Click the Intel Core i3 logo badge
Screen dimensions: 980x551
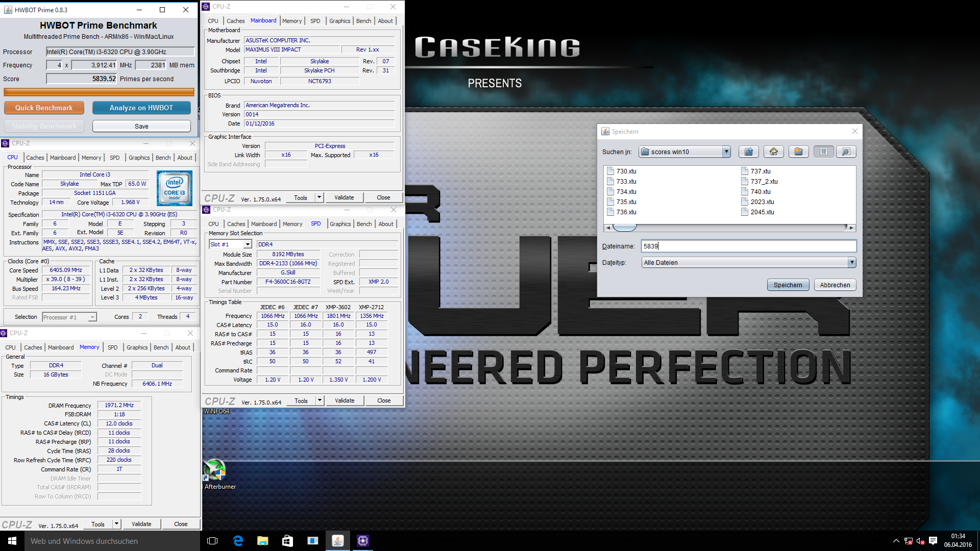point(175,188)
